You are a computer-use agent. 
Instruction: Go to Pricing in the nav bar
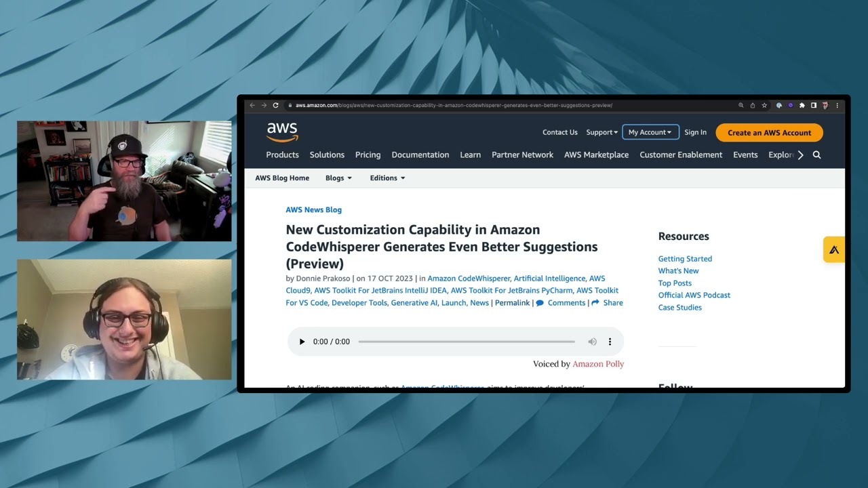(368, 155)
